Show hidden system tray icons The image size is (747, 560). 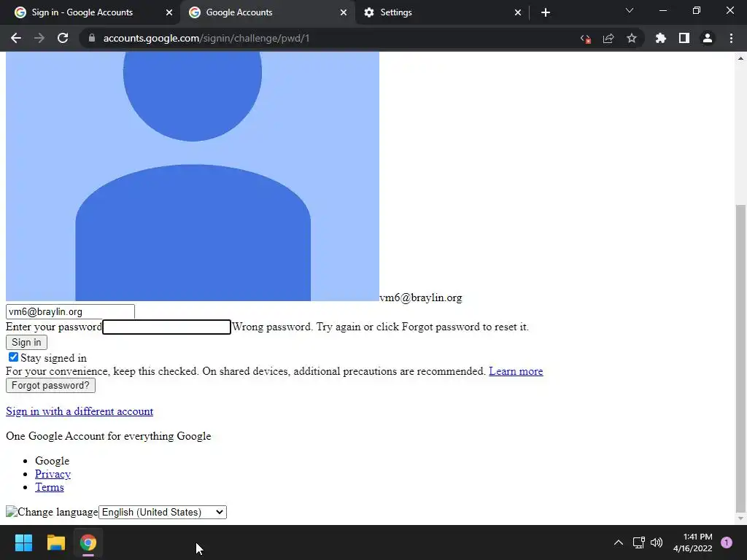(619, 542)
